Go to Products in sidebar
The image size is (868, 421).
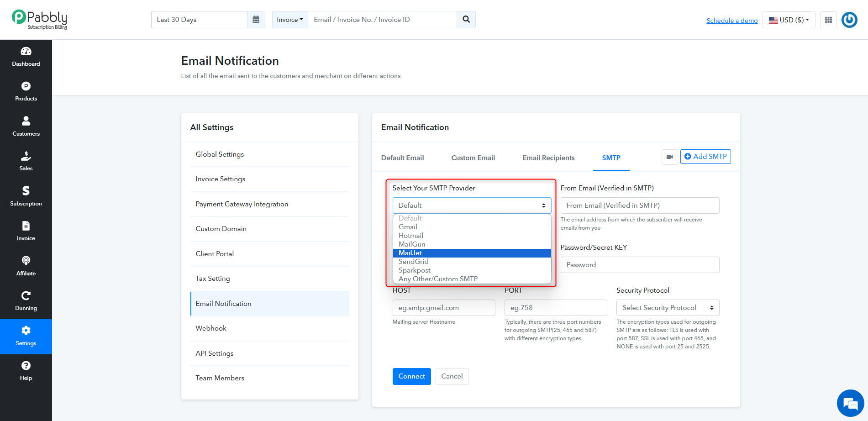pyautogui.click(x=26, y=92)
